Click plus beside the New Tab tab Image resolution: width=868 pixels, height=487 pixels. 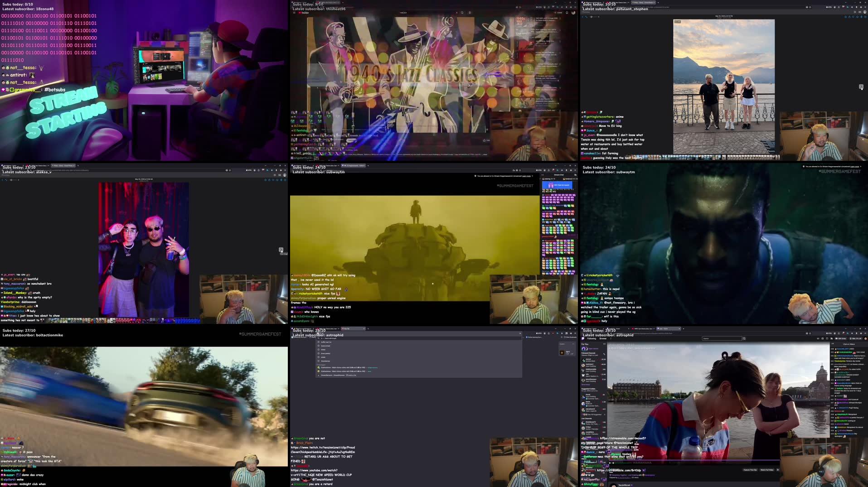[368, 328]
